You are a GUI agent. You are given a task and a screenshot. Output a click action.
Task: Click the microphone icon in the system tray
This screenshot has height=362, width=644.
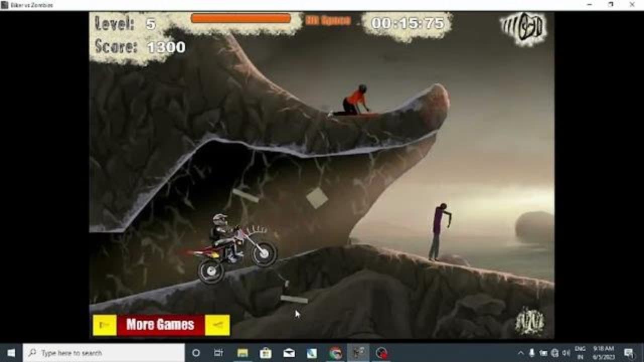click(532, 353)
